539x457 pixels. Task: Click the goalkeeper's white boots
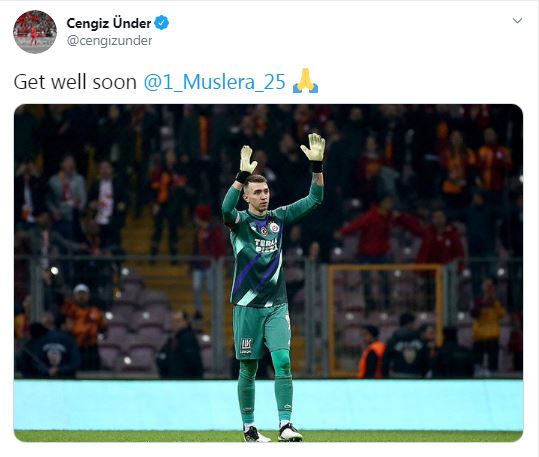tap(273, 434)
